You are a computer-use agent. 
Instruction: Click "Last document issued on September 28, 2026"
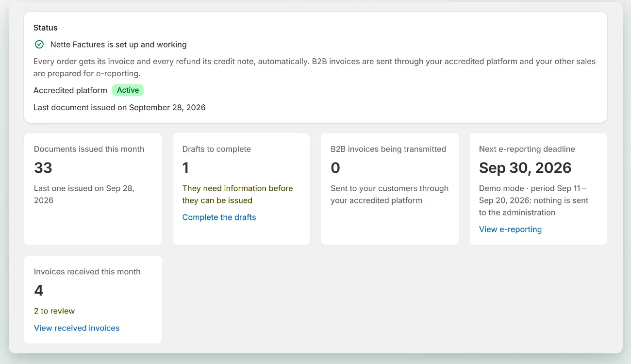point(119,107)
